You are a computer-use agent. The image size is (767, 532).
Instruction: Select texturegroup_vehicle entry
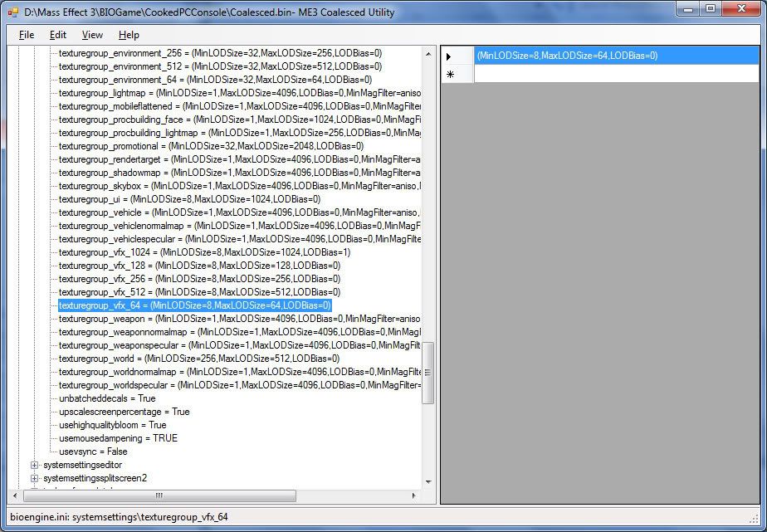point(240,212)
